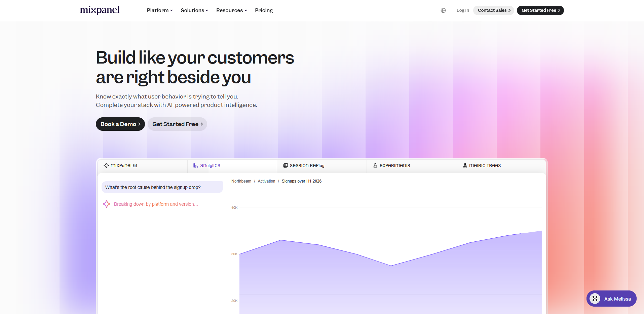Click the Contact Sales button
644x314 pixels.
[x=494, y=10]
